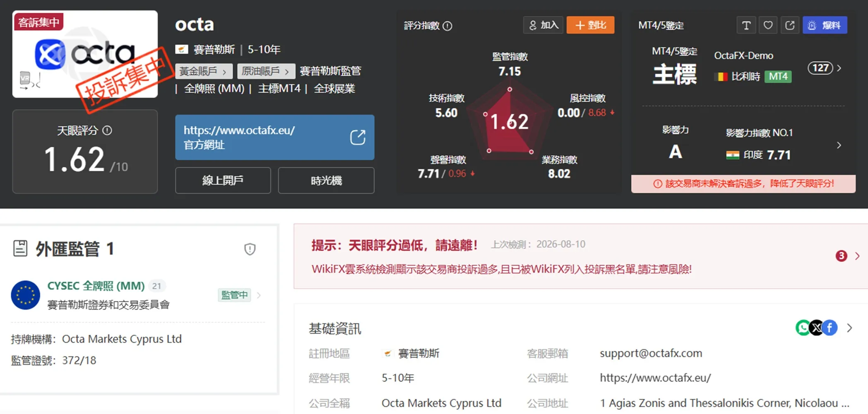
Task: Click the Belgium flag next to 比利時
Action: click(x=721, y=77)
